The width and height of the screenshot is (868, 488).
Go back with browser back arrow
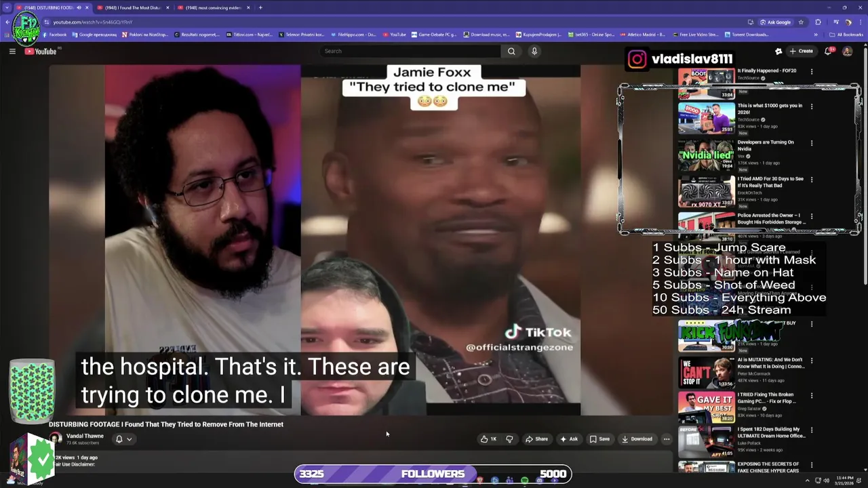[7, 22]
